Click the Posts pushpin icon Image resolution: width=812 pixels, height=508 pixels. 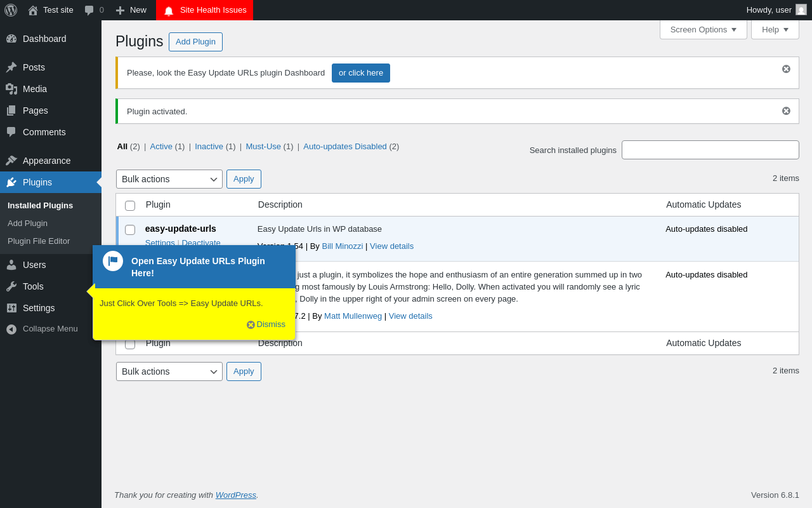(11, 67)
